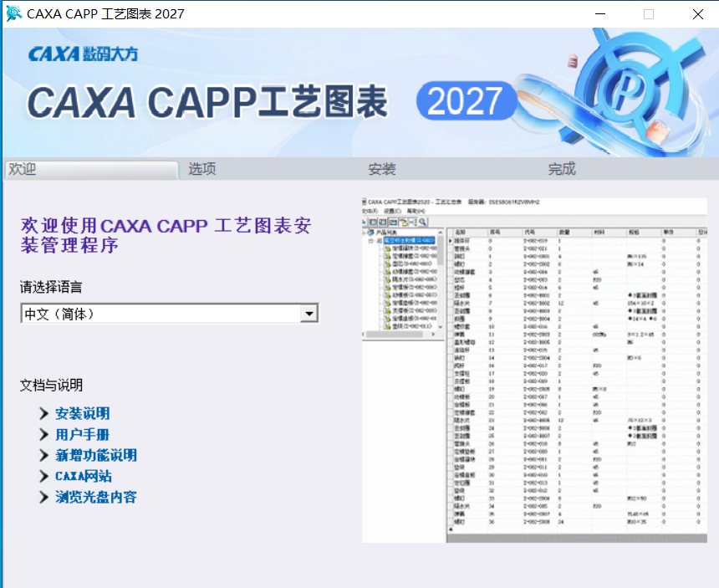719x588 pixels.
Task: Open the 安装说明 link
Action: click(x=83, y=414)
